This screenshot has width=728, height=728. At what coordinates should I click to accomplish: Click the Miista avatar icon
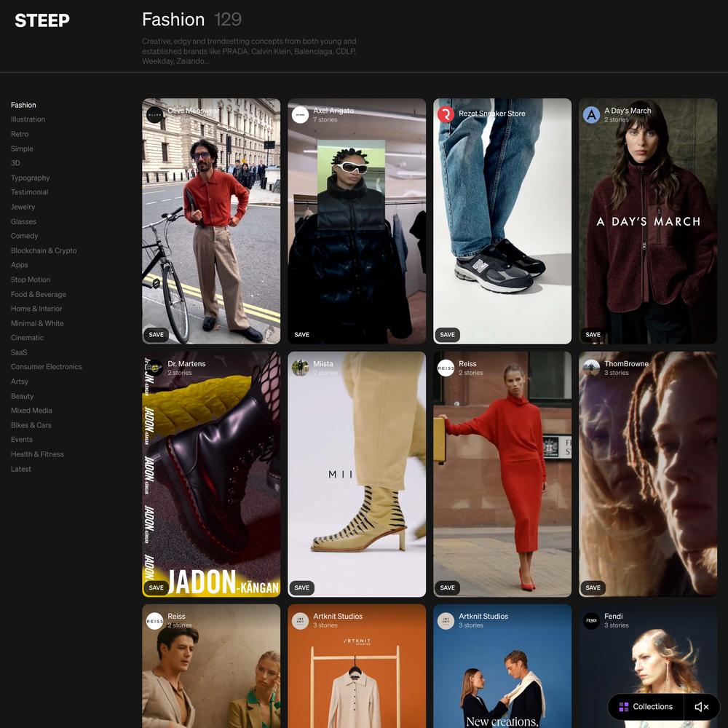[300, 368]
